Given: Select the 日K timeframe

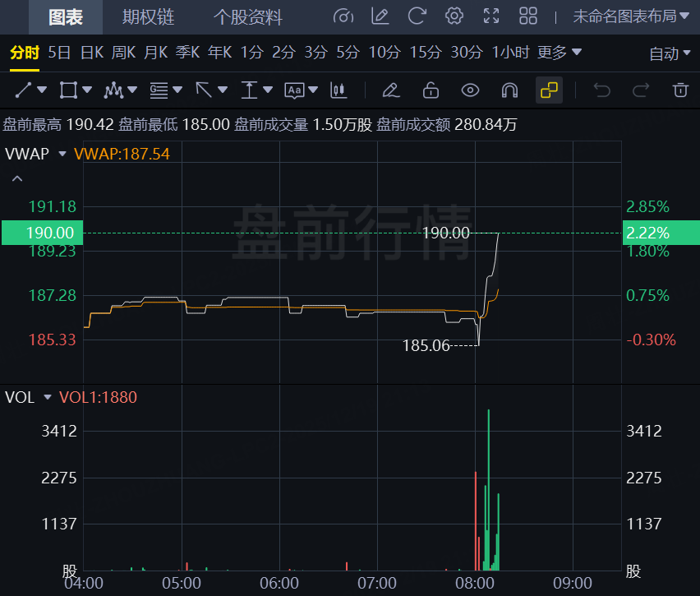Looking at the screenshot, I should click(x=92, y=53).
